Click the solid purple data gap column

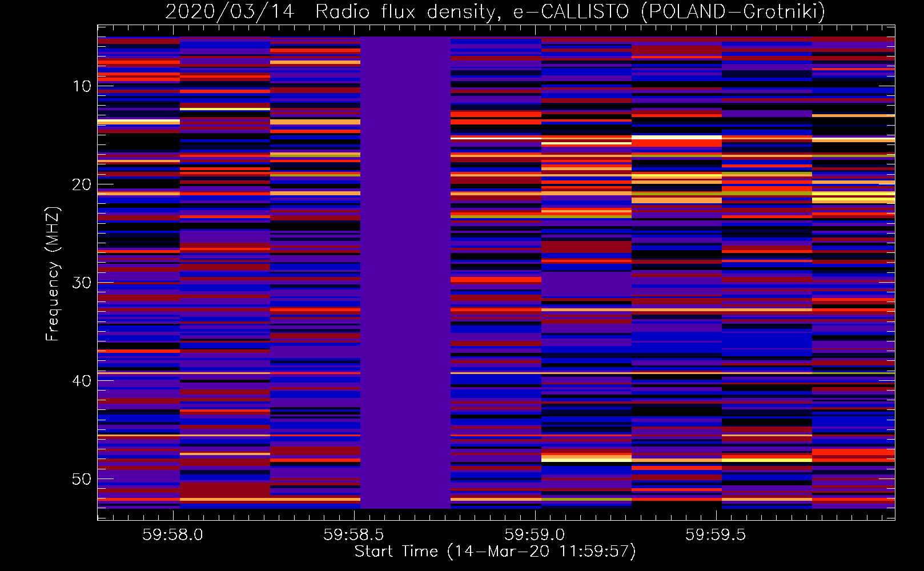coord(405,272)
